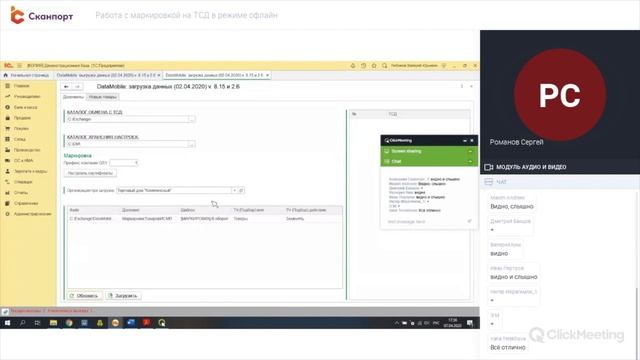Click the search magnifier in 1C header
The width and height of the screenshot is (640, 360).
(x=384, y=65)
